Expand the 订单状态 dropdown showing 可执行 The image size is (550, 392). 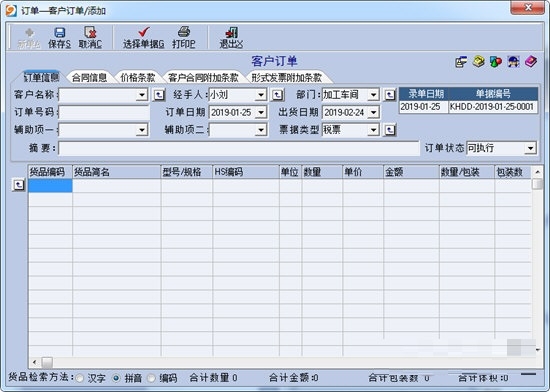coord(530,148)
